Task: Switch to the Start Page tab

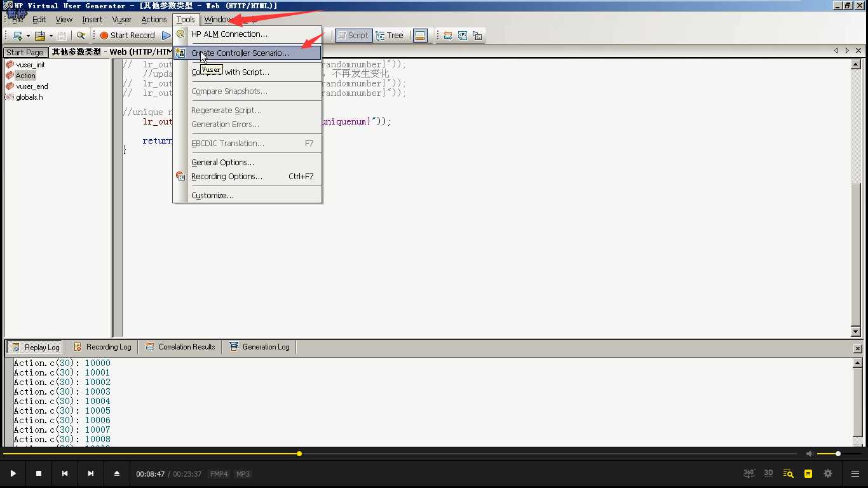Action: coord(25,52)
